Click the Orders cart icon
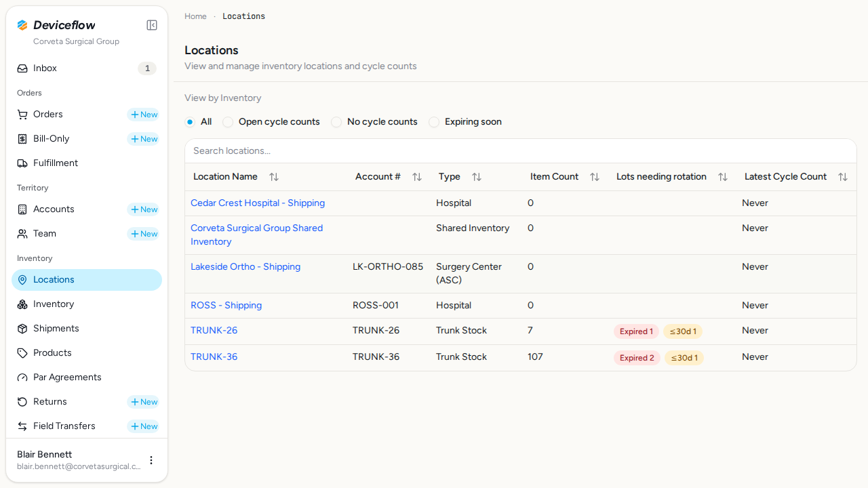 (22, 115)
